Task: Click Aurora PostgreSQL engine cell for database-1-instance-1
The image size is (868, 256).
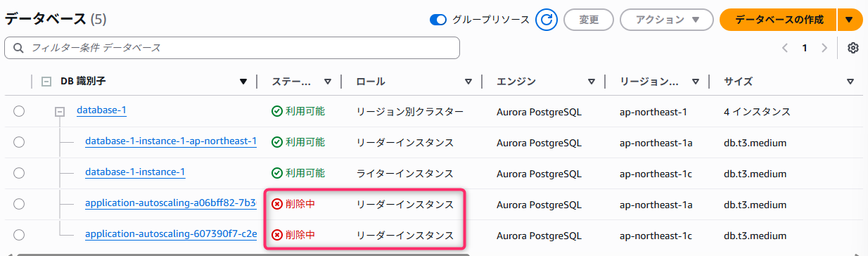Action: click(539, 173)
